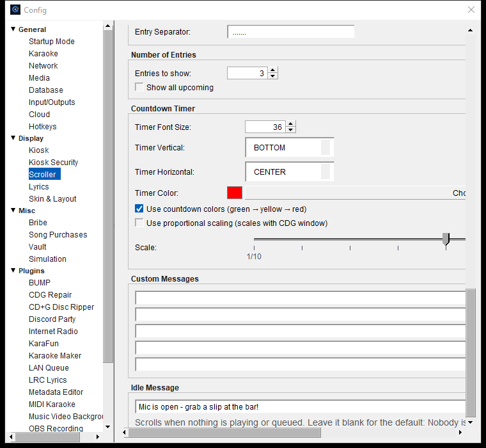Open the Startup Mode settings page
The height and width of the screenshot is (448, 486).
click(x=52, y=41)
